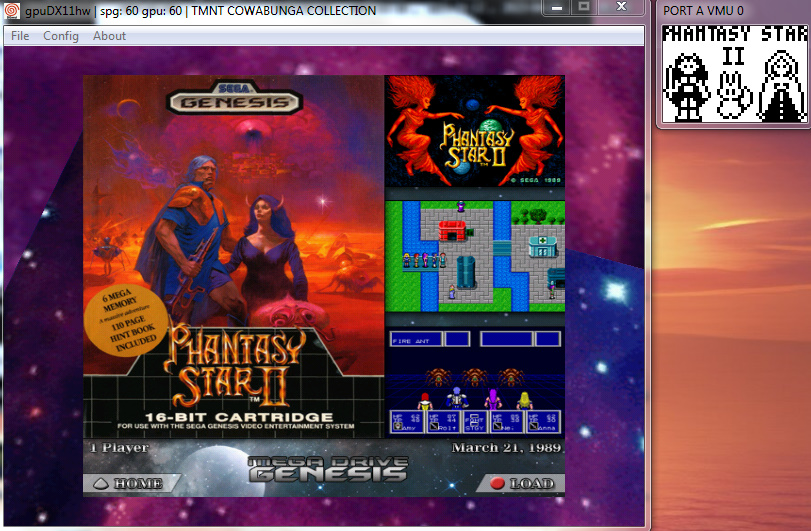
Task: Click the triangle icon next to HOME
Action: click(101, 483)
